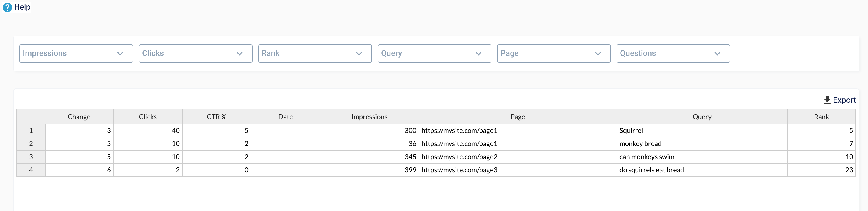Select the Rank table column header
868x211 pixels.
point(821,117)
